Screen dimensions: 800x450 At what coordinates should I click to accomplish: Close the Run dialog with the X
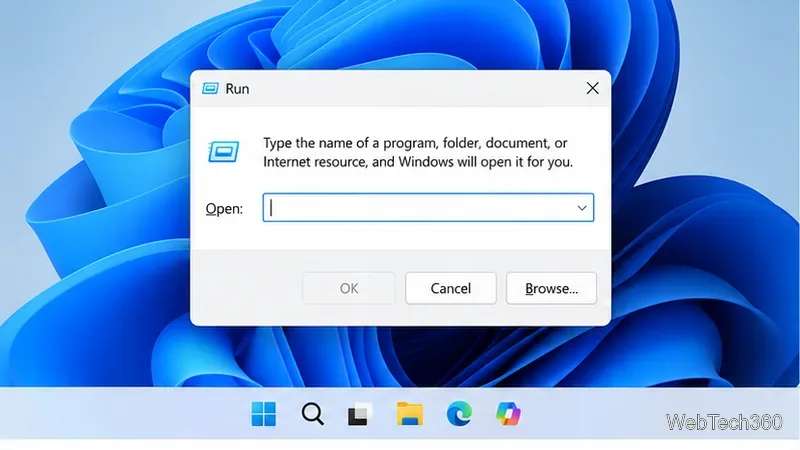pyautogui.click(x=592, y=88)
